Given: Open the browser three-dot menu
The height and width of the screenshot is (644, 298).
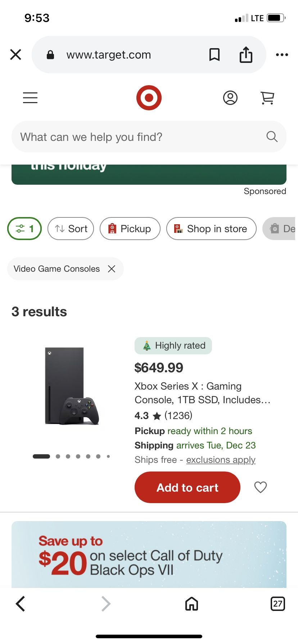Looking at the screenshot, I should (x=282, y=55).
